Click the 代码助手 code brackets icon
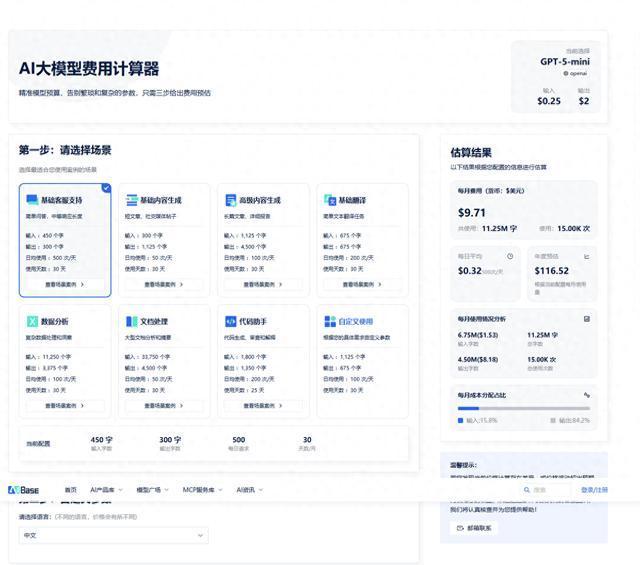Viewport: 640px width, 565px height. coord(231,321)
